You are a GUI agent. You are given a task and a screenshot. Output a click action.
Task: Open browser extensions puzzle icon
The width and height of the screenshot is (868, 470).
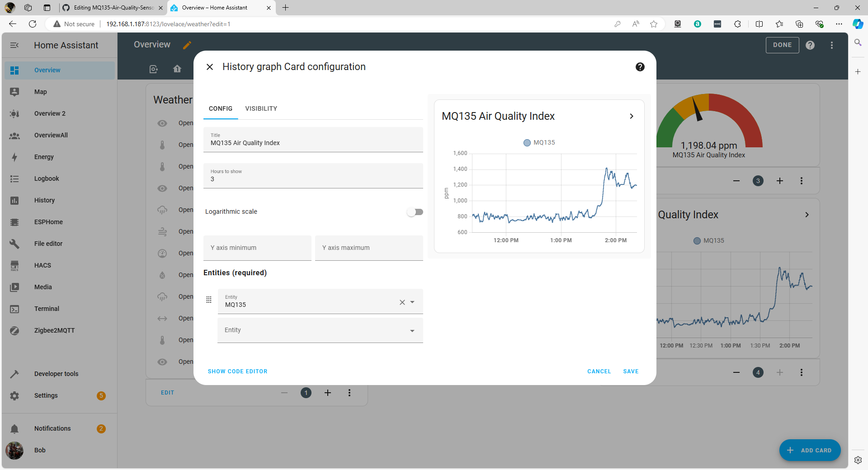click(737, 24)
